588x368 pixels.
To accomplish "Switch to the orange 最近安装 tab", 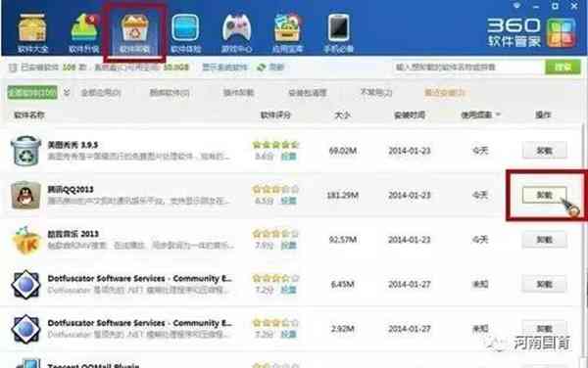I will pyautogui.click(x=445, y=92).
